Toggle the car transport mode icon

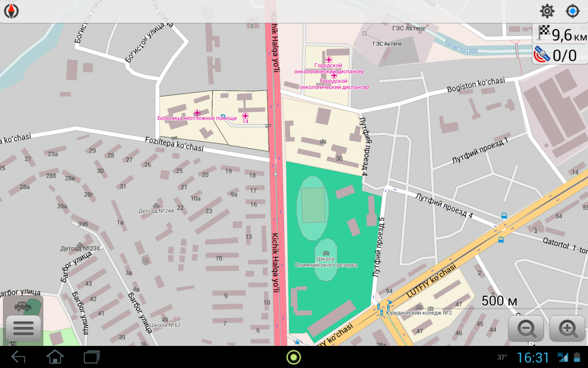coord(23,306)
